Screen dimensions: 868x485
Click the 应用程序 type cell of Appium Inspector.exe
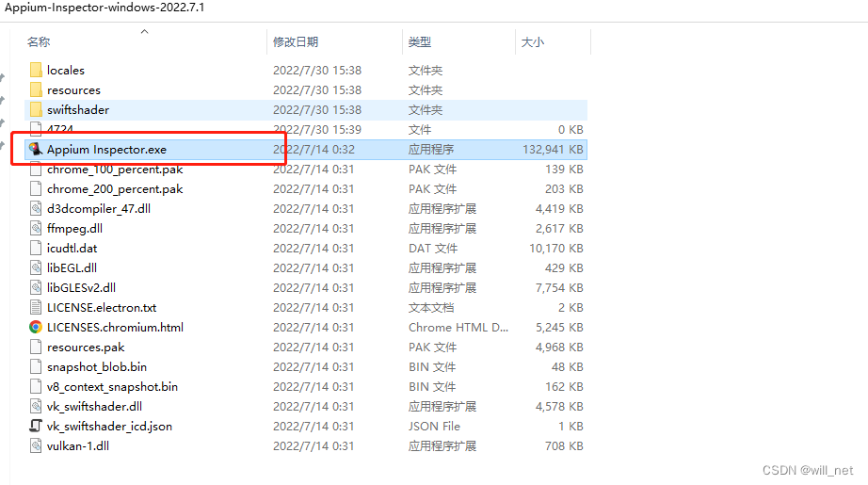[431, 149]
